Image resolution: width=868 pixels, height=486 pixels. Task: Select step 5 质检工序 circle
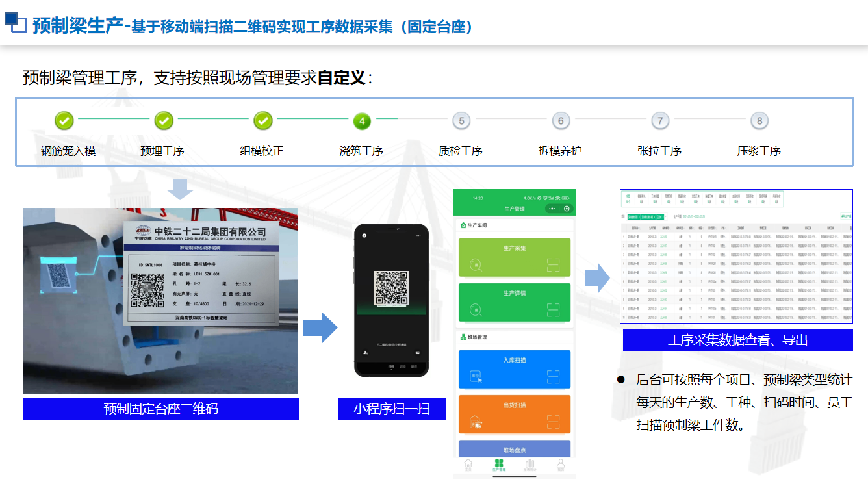(x=461, y=120)
